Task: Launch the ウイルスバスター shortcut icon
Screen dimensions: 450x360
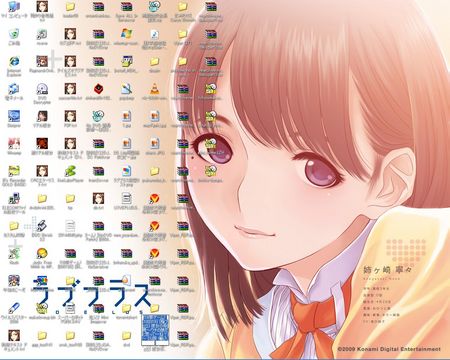Action: click(x=14, y=308)
